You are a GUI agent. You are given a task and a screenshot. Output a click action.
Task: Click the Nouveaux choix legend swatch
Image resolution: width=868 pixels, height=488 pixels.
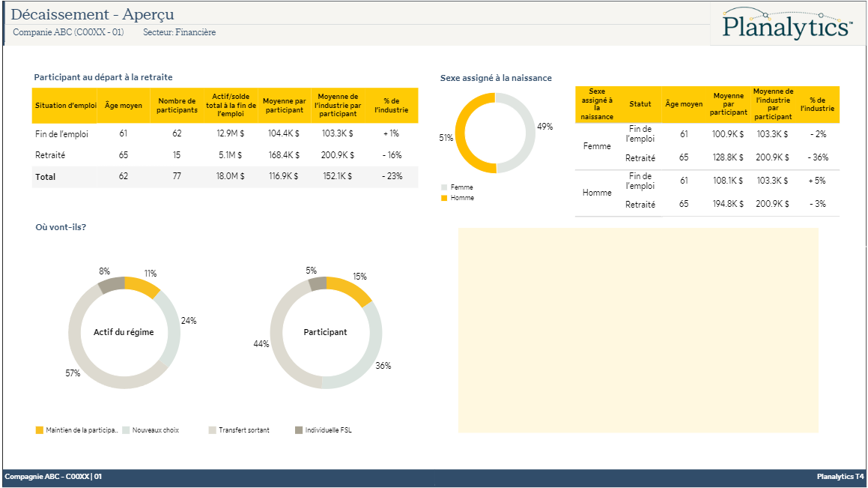click(127, 430)
